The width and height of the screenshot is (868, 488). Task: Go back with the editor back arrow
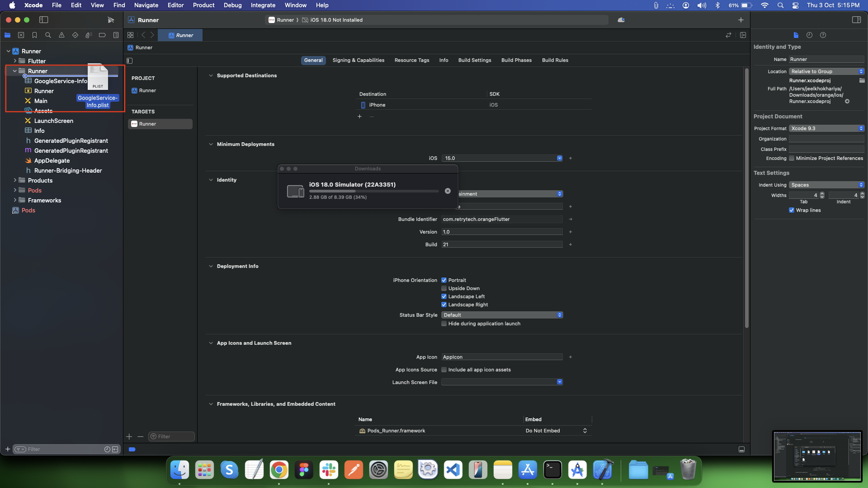click(x=143, y=35)
